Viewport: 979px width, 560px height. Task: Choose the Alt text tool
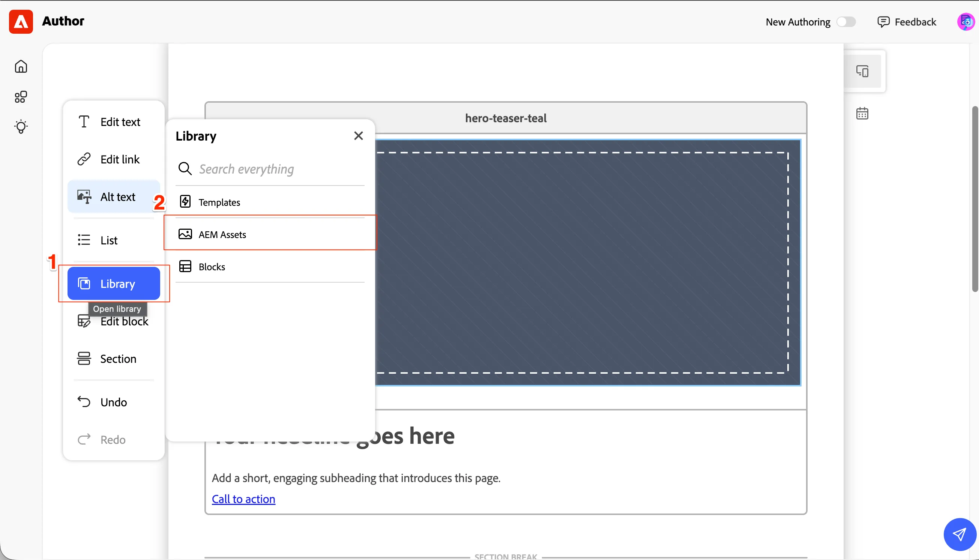click(x=114, y=196)
